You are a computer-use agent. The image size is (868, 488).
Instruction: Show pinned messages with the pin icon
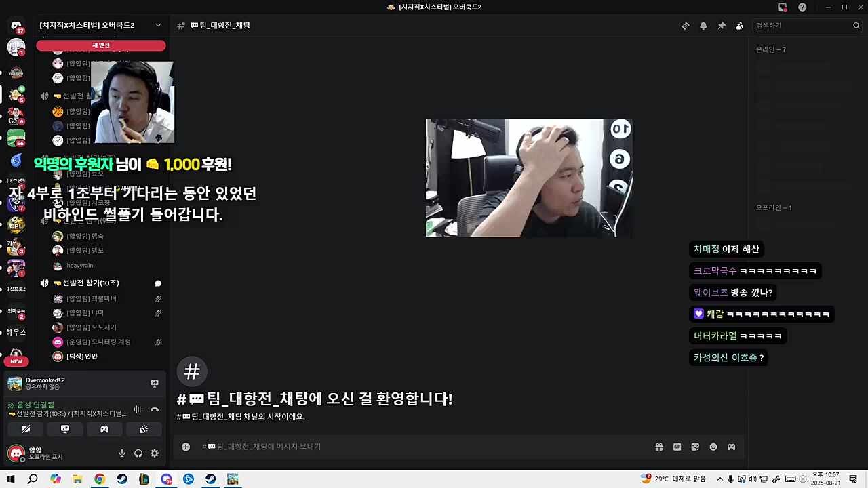point(722,26)
